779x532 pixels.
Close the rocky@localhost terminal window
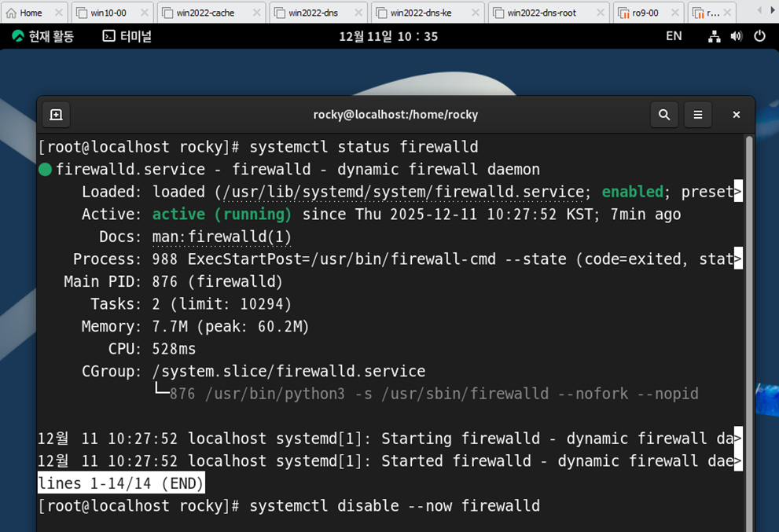(x=737, y=115)
